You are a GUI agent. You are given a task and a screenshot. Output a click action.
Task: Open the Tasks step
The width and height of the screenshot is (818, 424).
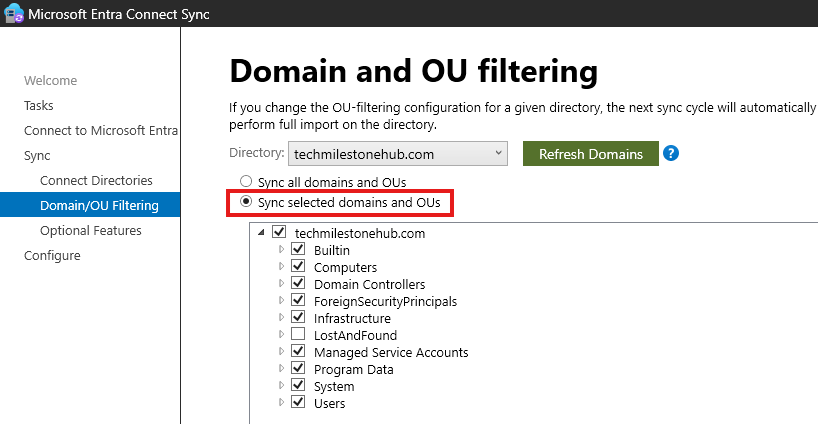point(39,105)
